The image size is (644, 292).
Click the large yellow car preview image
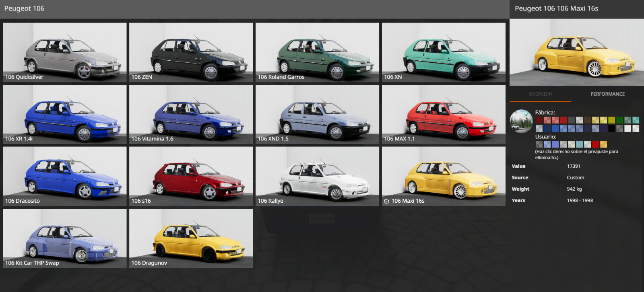[577, 52]
